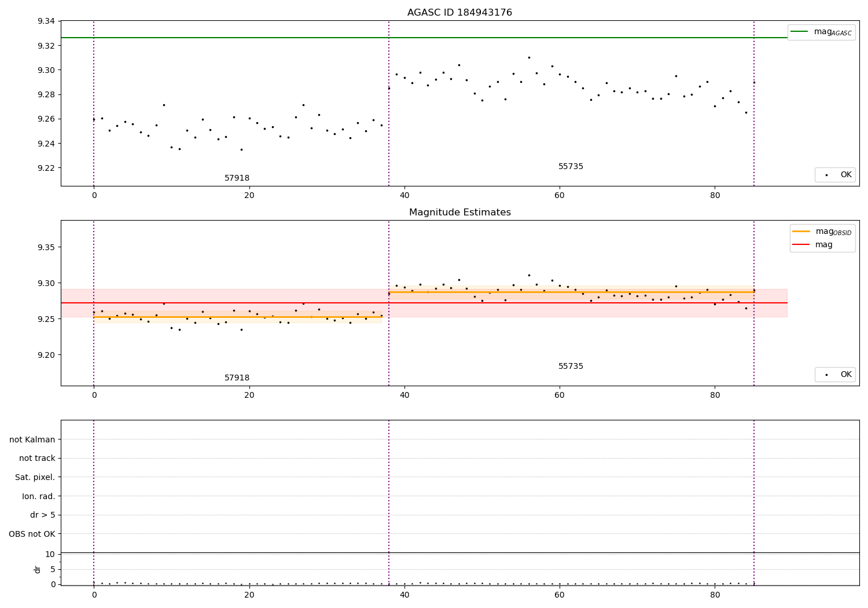Click label 57918 in Magnitude Estimates plot
This screenshot has width=868, height=608.
237,378
